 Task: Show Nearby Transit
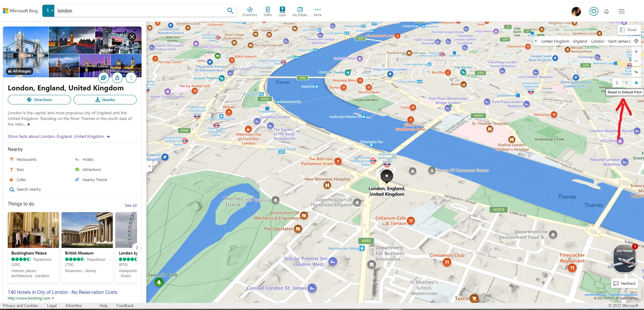pos(91,180)
